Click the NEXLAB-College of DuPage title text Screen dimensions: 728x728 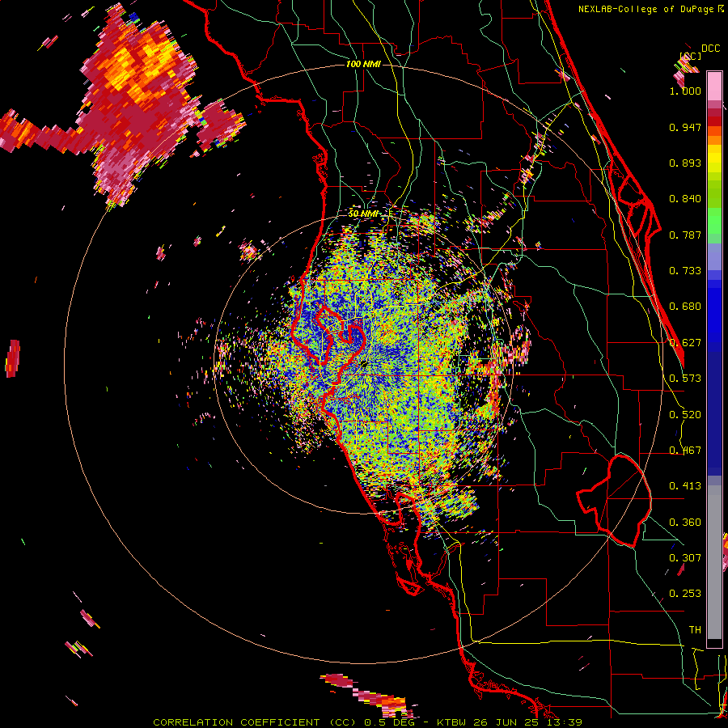click(x=645, y=9)
